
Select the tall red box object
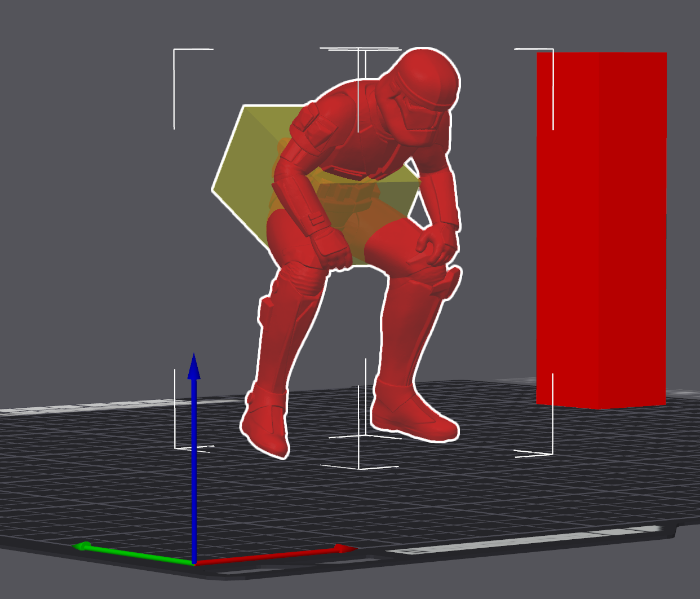coord(601,230)
